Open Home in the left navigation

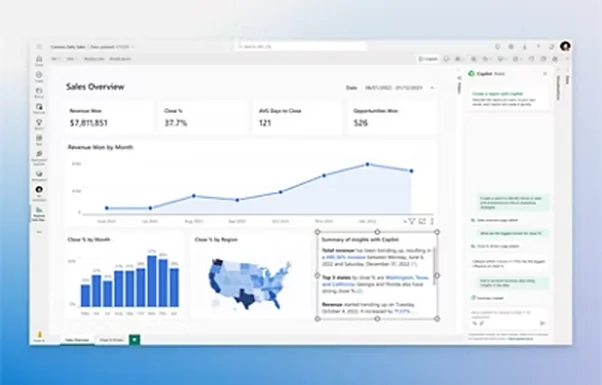(x=39, y=61)
